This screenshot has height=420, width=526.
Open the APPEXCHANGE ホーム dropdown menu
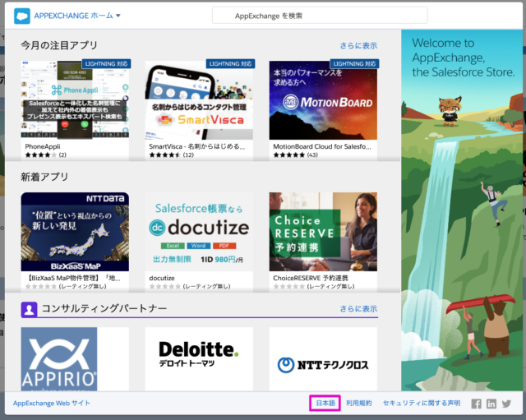[77, 16]
